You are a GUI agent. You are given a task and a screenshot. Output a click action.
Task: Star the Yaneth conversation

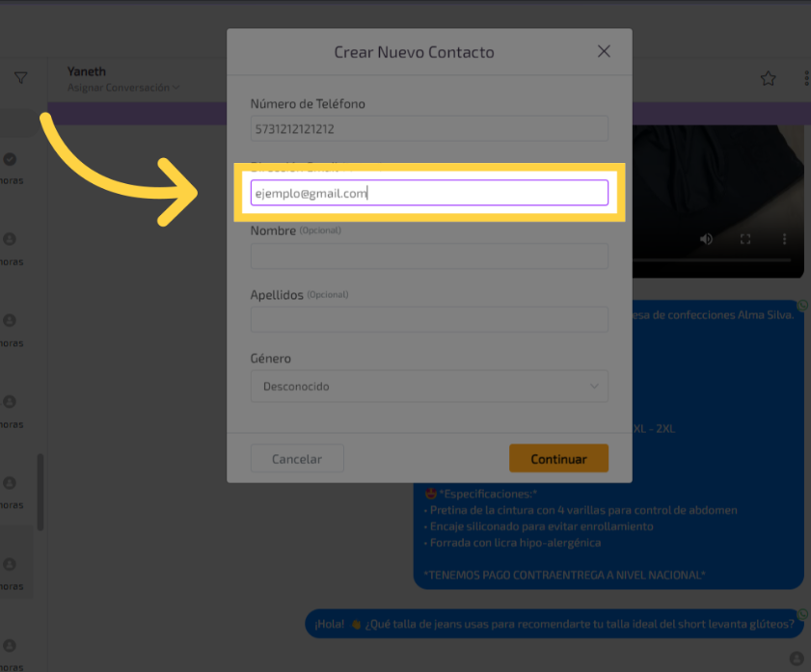coord(768,79)
